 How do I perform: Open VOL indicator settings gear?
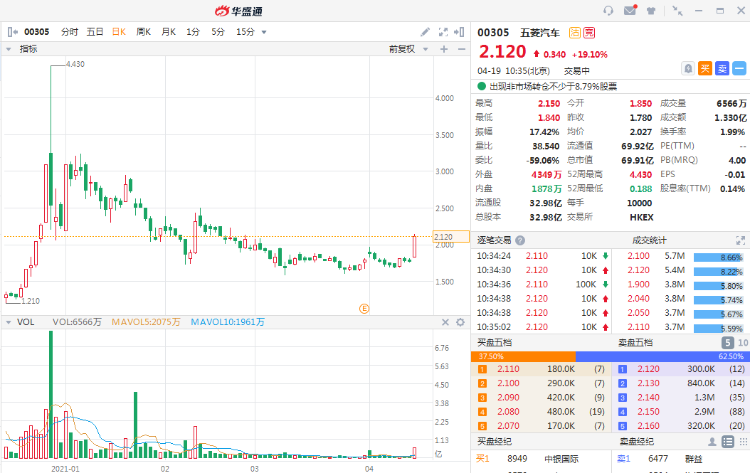click(x=460, y=322)
